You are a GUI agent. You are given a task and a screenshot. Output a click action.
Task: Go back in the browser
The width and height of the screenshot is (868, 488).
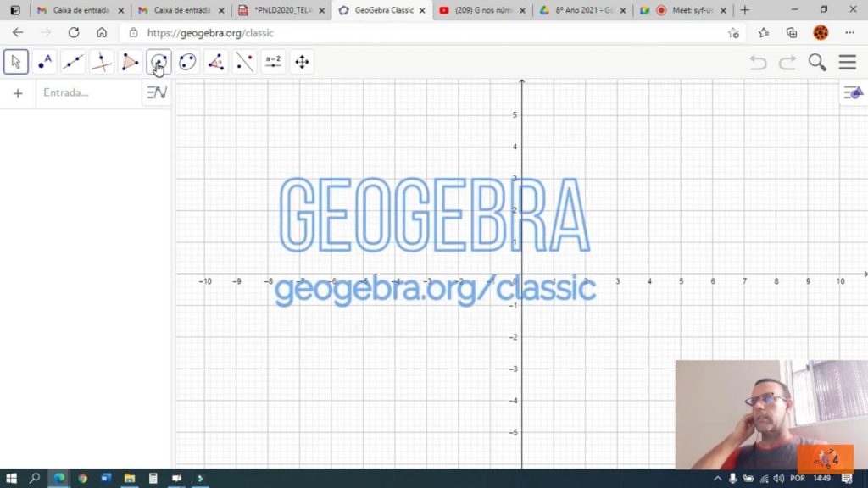[x=18, y=33]
